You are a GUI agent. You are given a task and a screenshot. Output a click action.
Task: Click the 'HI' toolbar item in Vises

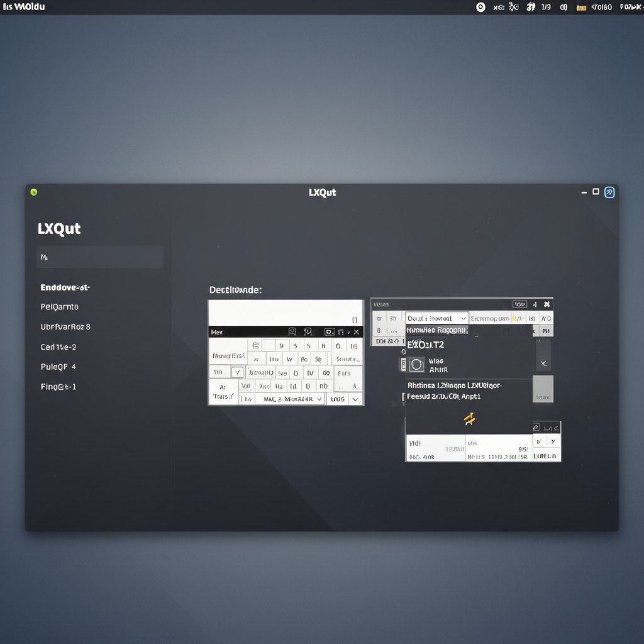tap(532, 319)
